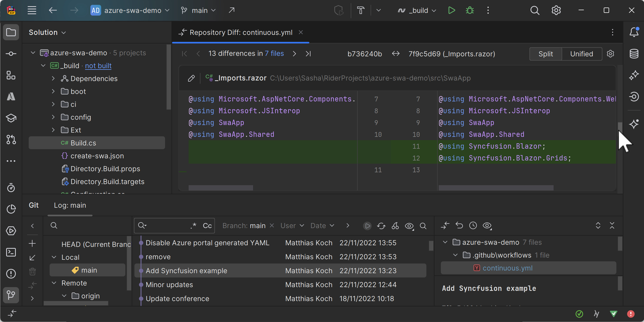Viewport: 644px width, 322px height.
Task: Open the Pull Requests tool window
Action: (11, 140)
